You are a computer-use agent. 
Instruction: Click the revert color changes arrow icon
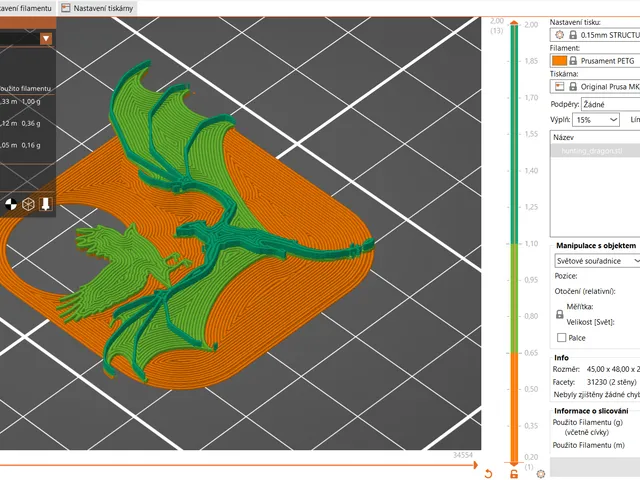click(488, 473)
